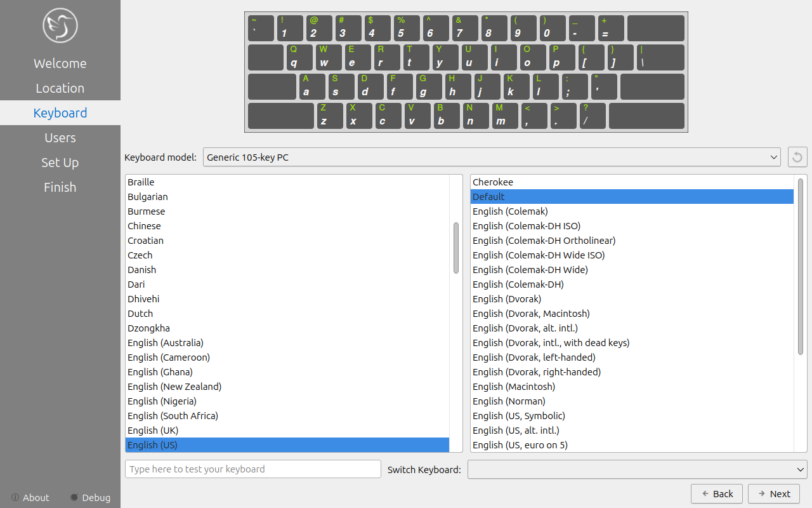The image size is (812, 508).
Task: Click the keyboard test input field
Action: point(252,469)
